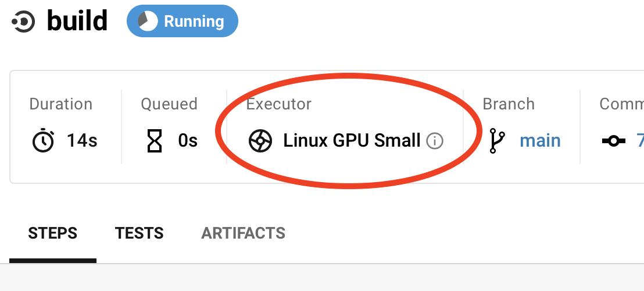Switch to the TESTS tab
Image resolution: width=644 pixels, height=291 pixels.
(139, 233)
